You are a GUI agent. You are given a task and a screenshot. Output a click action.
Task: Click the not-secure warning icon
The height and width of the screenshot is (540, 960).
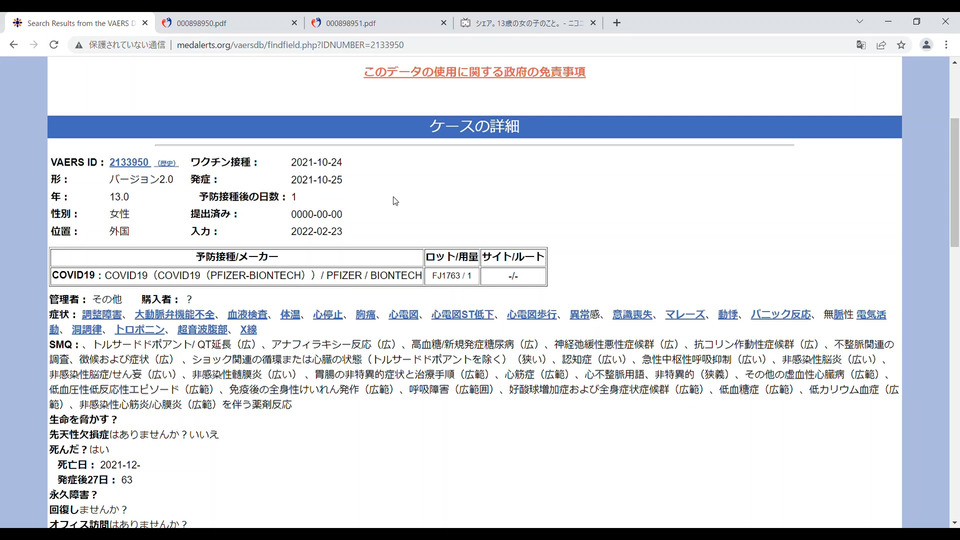78,45
